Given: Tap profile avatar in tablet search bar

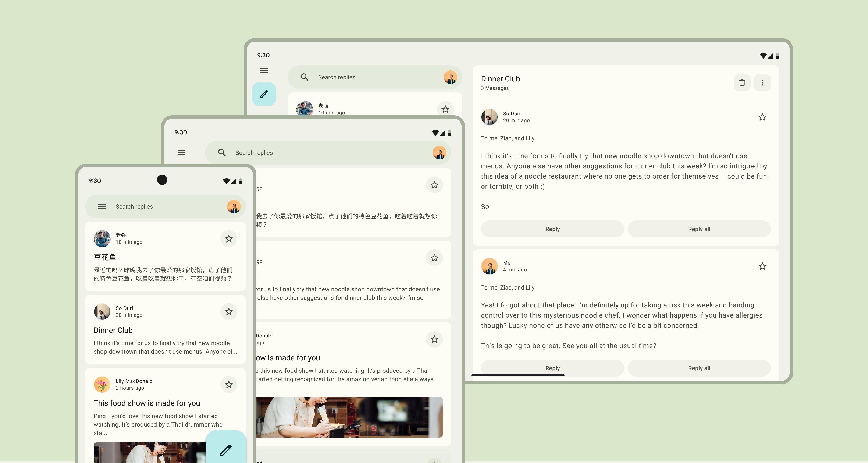Looking at the screenshot, I should click(x=451, y=77).
